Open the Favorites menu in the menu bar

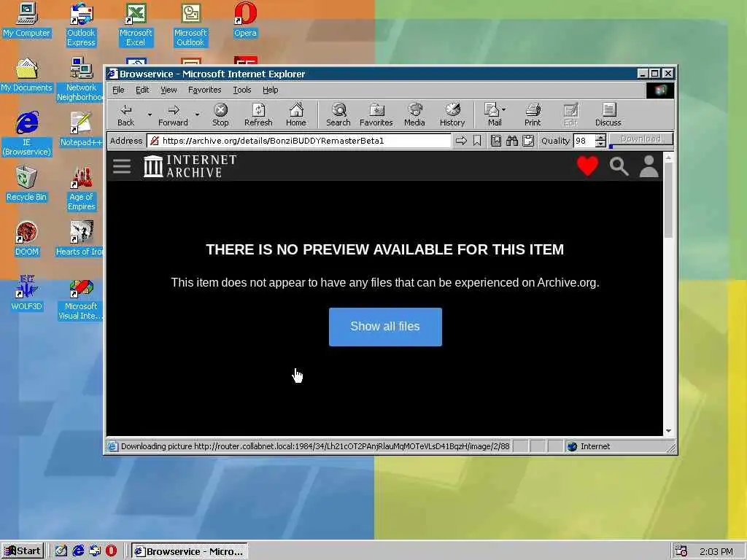coord(204,90)
